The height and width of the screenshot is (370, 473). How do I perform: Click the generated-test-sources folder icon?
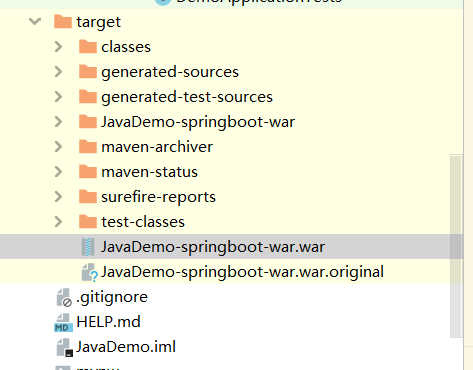[x=88, y=96]
